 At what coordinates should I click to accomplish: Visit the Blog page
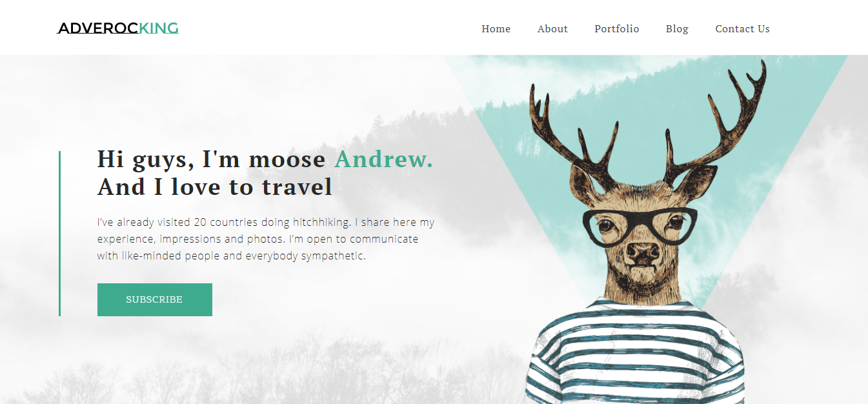[x=677, y=29]
